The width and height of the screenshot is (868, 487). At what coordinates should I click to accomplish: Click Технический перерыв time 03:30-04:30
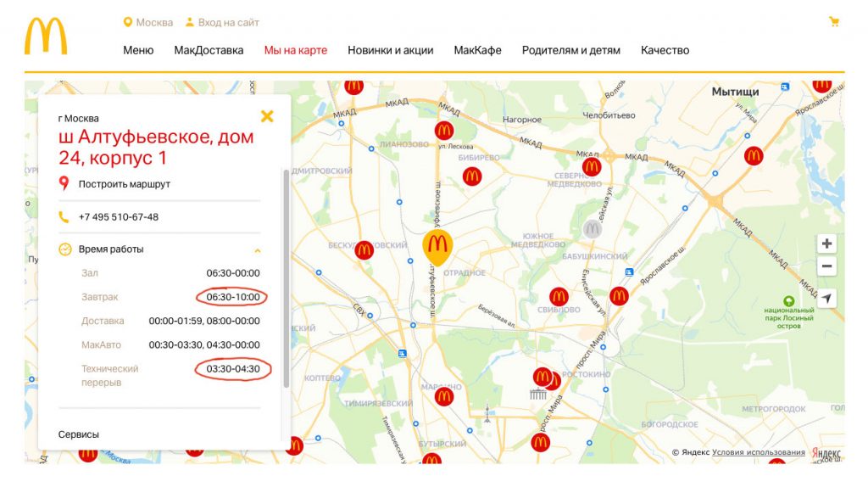(x=233, y=369)
